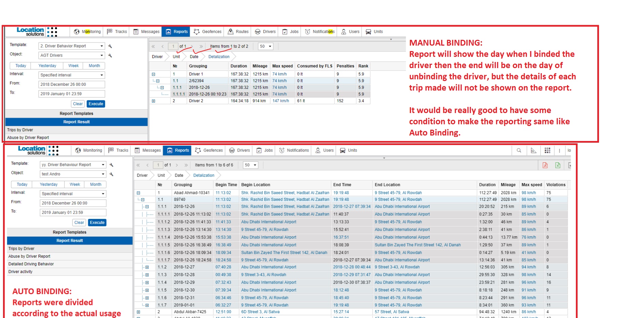The width and height of the screenshot is (644, 318).
Task: Open the three-dot more options menu
Action: coord(559,150)
